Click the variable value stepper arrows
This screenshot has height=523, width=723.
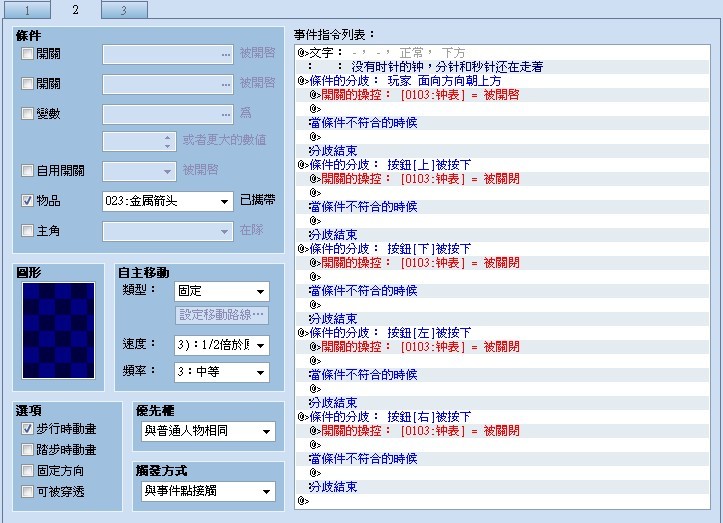pyautogui.click(x=168, y=142)
